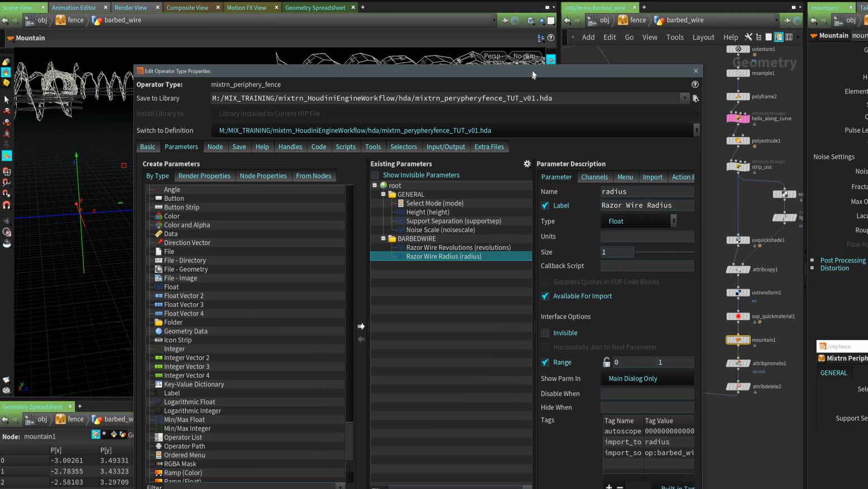
Task: Click the From Nodes button
Action: tap(314, 176)
